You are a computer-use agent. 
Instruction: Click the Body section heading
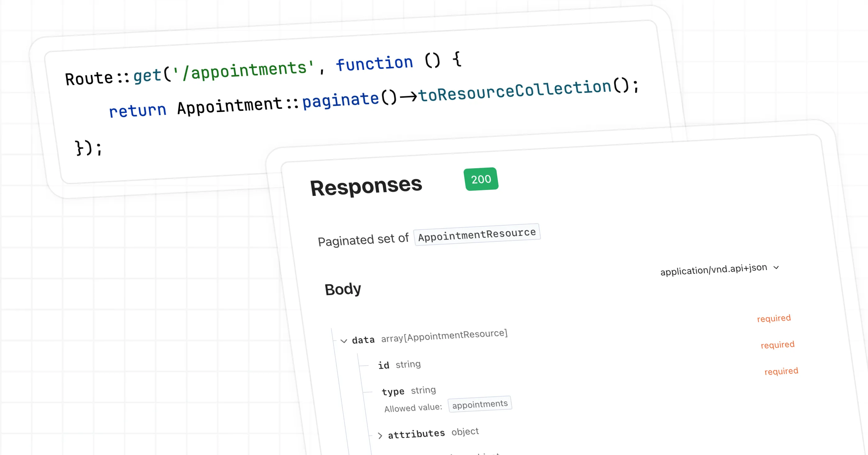[343, 289]
